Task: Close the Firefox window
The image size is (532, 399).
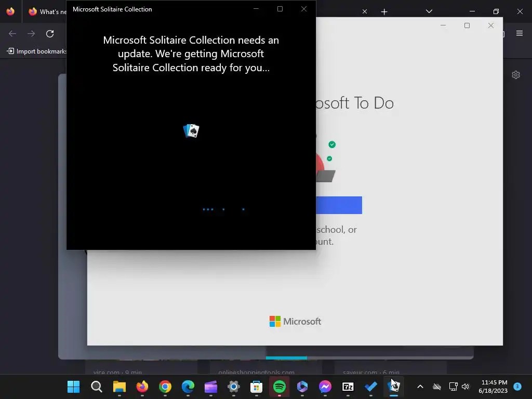Action: click(x=520, y=11)
